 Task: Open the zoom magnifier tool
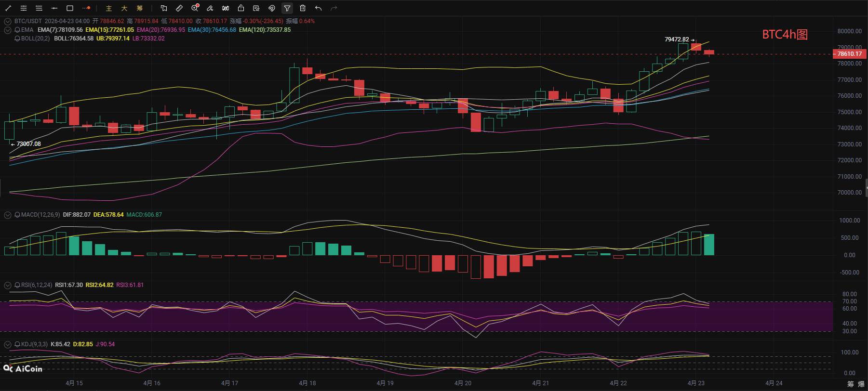[x=195, y=8]
